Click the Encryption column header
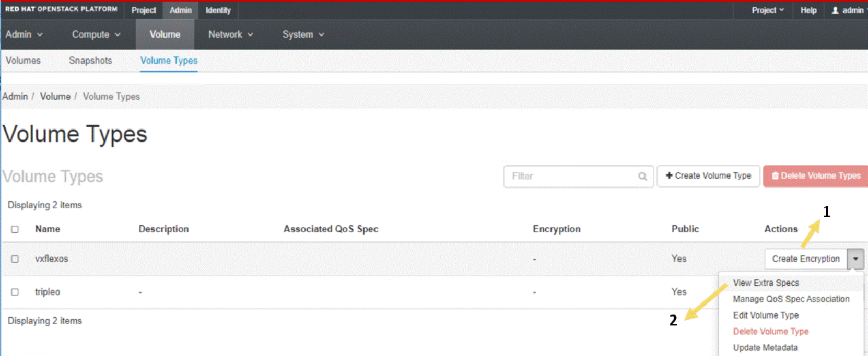 556,229
